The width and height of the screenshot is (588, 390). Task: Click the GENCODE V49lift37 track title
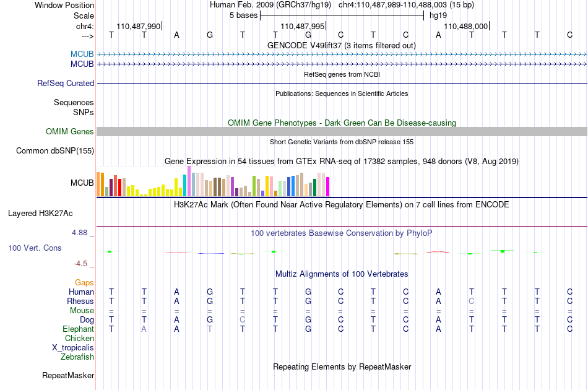[342, 46]
